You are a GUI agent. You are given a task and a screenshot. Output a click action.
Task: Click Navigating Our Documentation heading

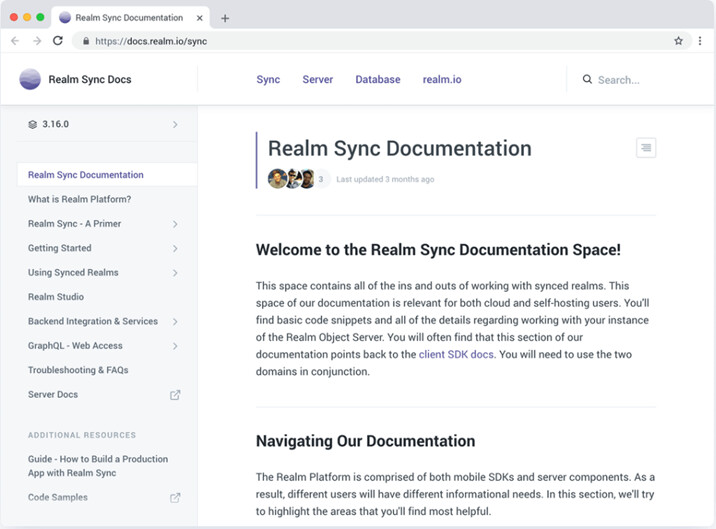pos(365,441)
